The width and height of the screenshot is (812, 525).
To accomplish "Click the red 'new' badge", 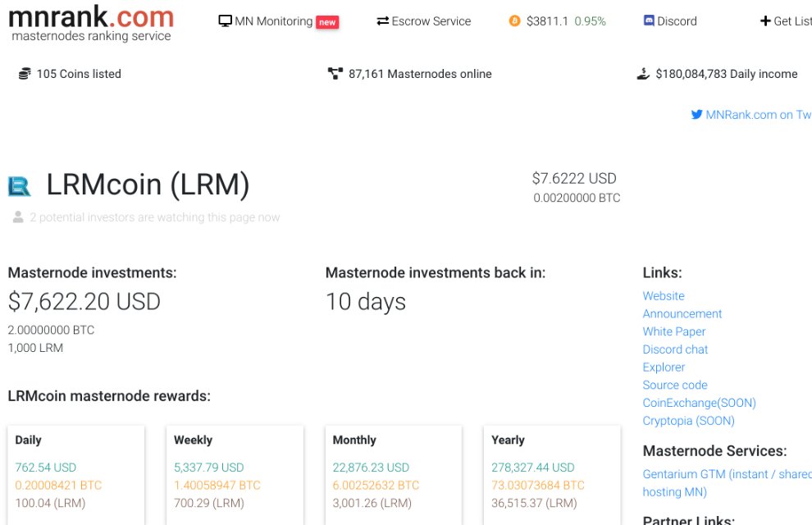I will (327, 22).
